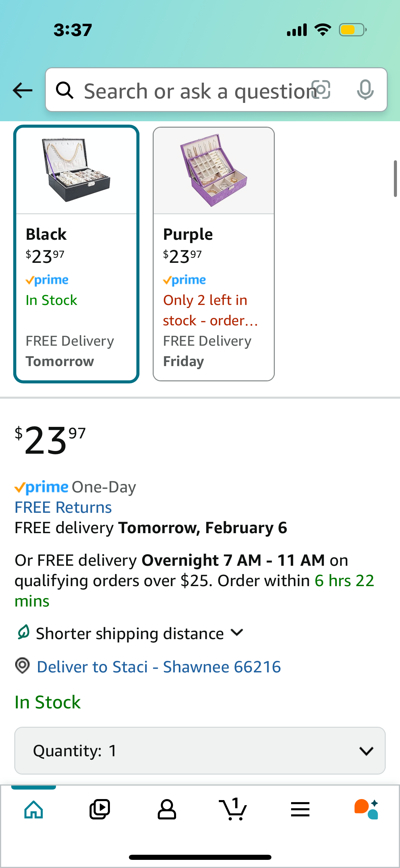Open the FREE Returns link

tap(63, 507)
